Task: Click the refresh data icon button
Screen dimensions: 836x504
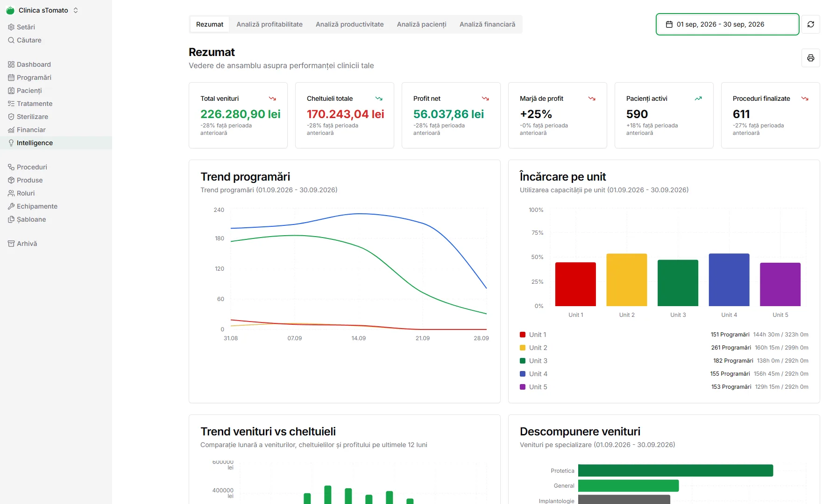Action: point(811,24)
